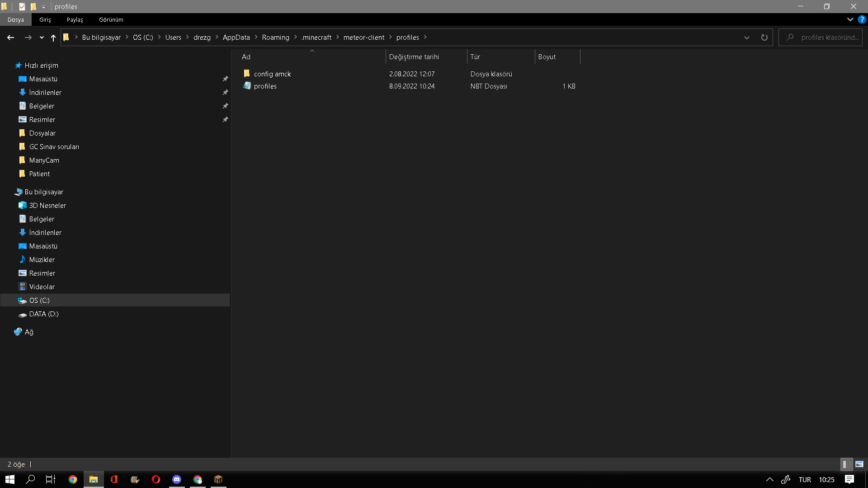The height and width of the screenshot is (488, 868).
Task: Open the Dosya menu tab
Action: pos(16,19)
